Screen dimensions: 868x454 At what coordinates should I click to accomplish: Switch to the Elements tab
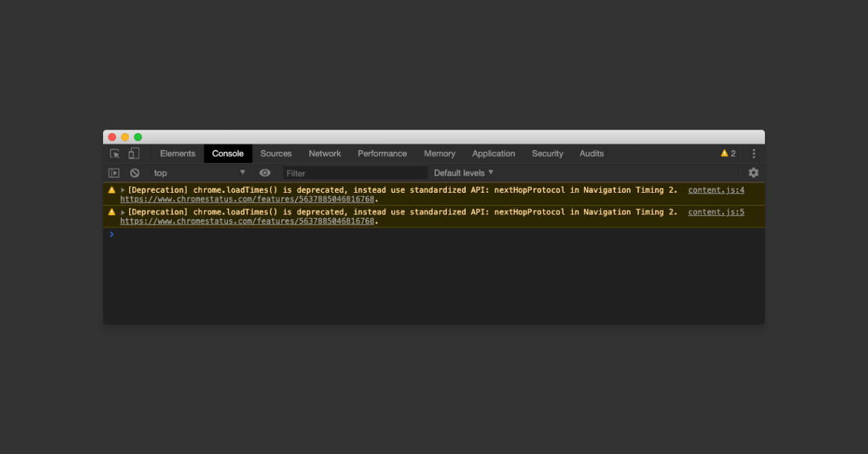click(177, 153)
